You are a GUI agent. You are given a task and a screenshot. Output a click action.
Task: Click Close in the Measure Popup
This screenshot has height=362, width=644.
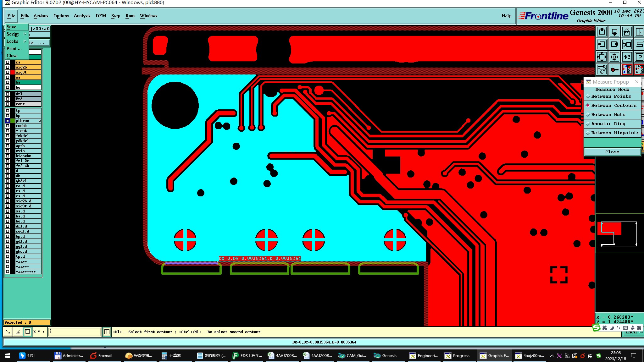[x=612, y=152]
